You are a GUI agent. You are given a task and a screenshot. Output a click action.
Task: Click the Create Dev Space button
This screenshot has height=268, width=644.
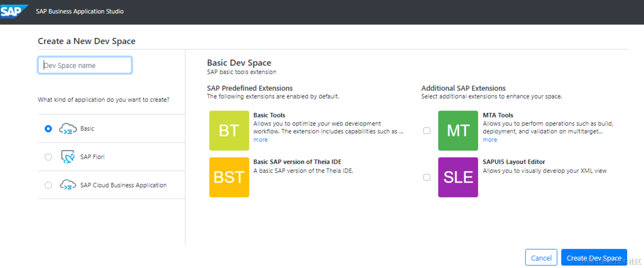click(x=594, y=258)
